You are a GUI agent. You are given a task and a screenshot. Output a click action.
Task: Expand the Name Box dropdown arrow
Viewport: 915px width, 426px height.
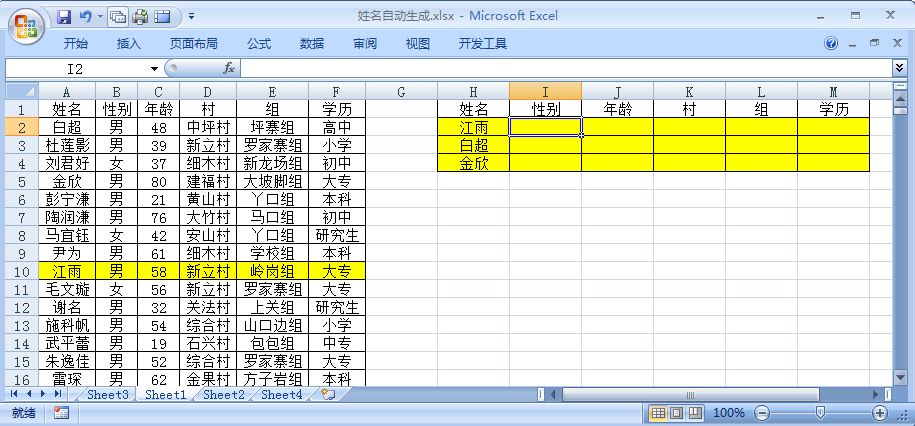click(x=155, y=69)
